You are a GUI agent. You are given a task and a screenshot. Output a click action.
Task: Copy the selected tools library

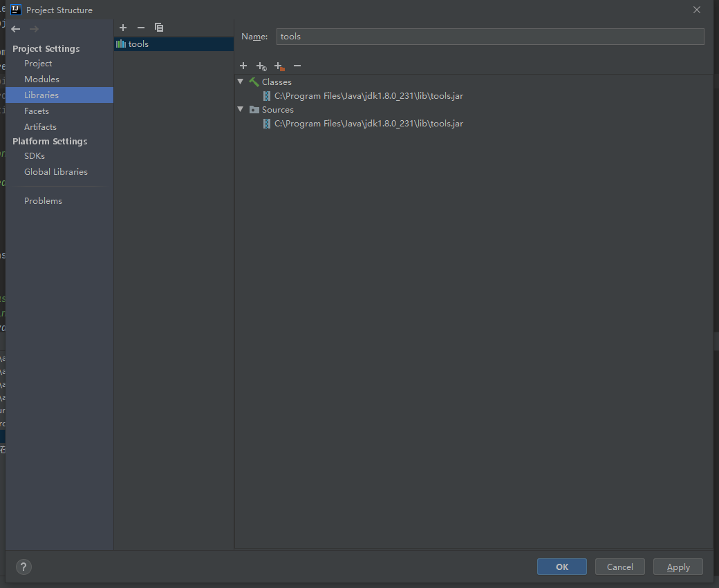(158, 28)
